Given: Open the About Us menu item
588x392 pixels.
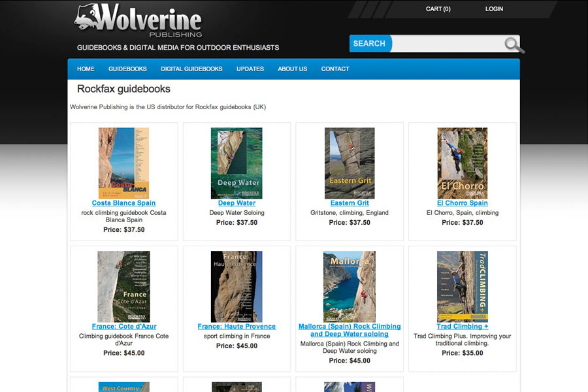Looking at the screenshot, I should click(293, 69).
